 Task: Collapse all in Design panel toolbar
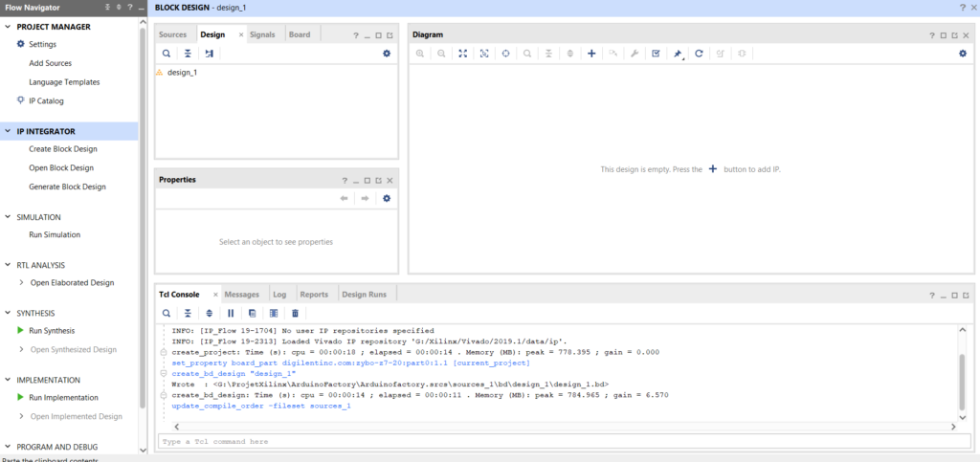pyautogui.click(x=188, y=54)
